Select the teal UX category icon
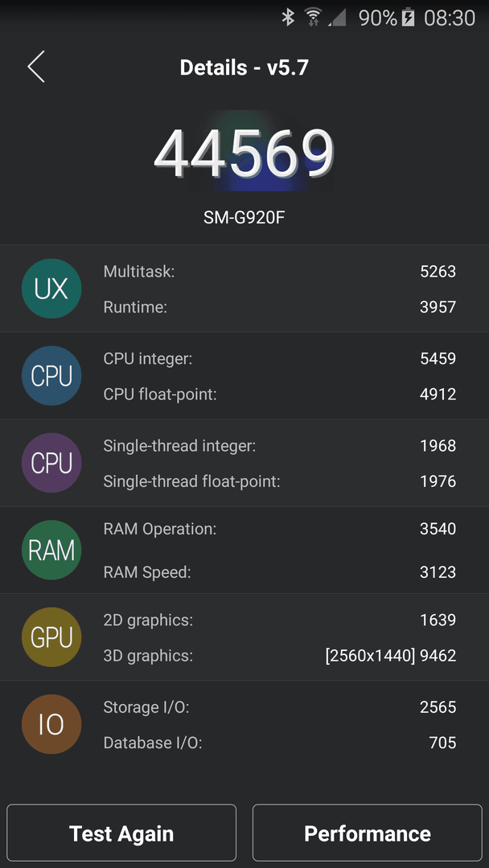Screen dimensions: 489x868 point(51,289)
